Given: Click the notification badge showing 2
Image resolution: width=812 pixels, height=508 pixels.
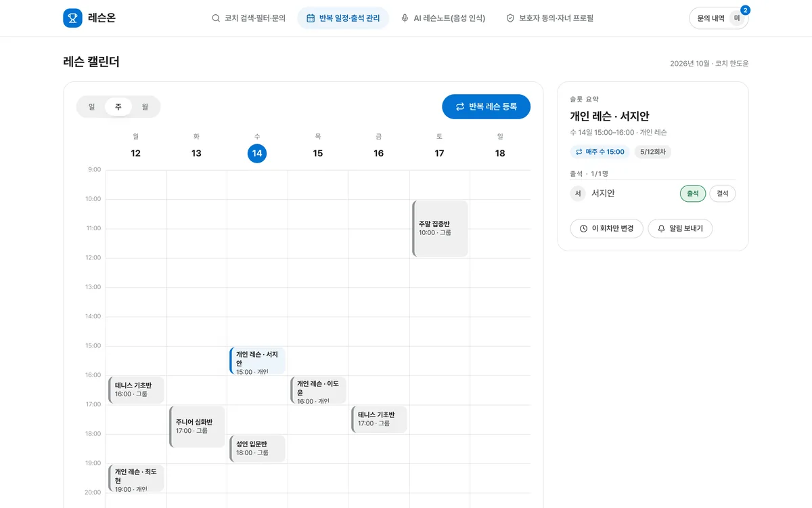Looking at the screenshot, I should tap(745, 10).
